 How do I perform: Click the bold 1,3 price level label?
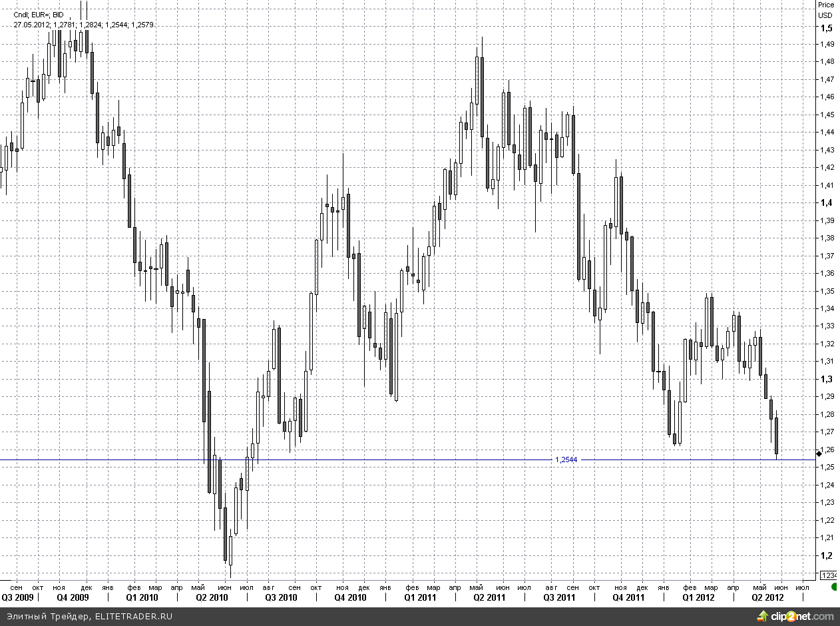[826, 379]
